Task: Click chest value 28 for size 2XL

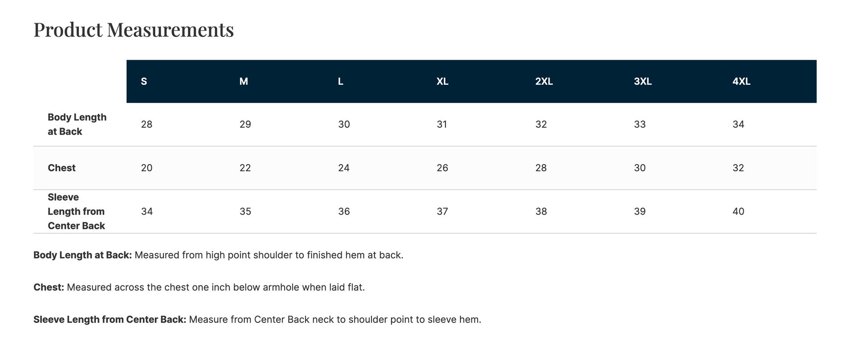Action: [541, 168]
